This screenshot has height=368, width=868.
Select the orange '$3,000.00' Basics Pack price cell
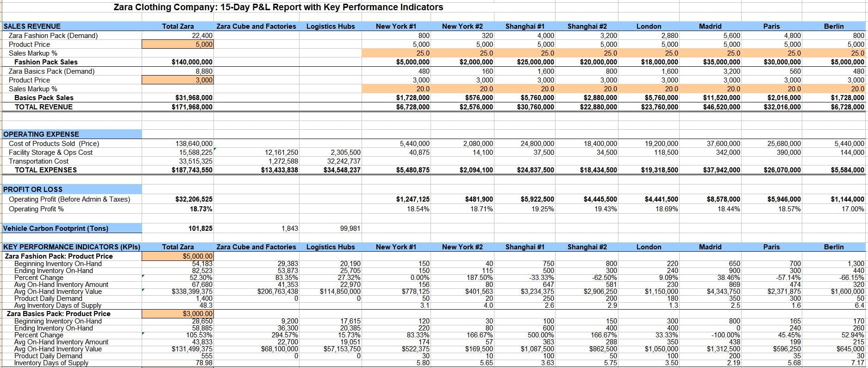tap(178, 314)
